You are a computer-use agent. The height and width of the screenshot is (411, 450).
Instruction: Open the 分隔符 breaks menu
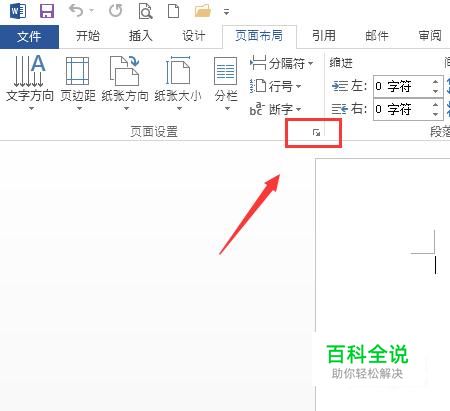point(282,63)
